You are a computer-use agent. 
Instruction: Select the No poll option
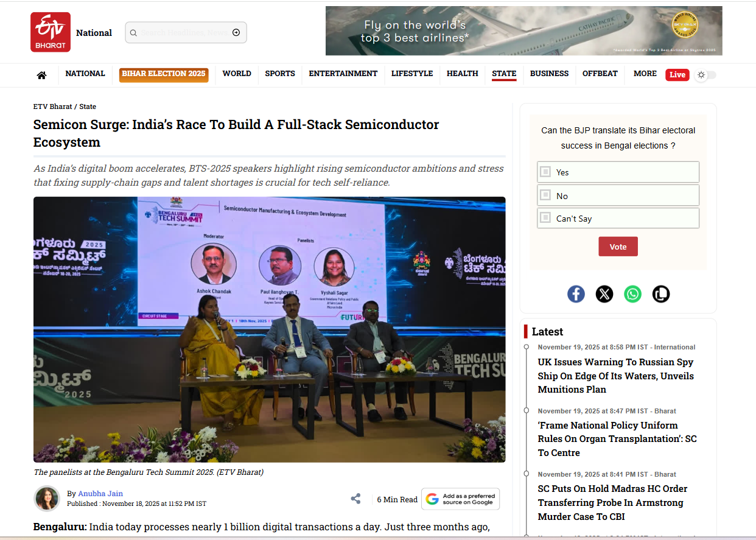coord(618,195)
